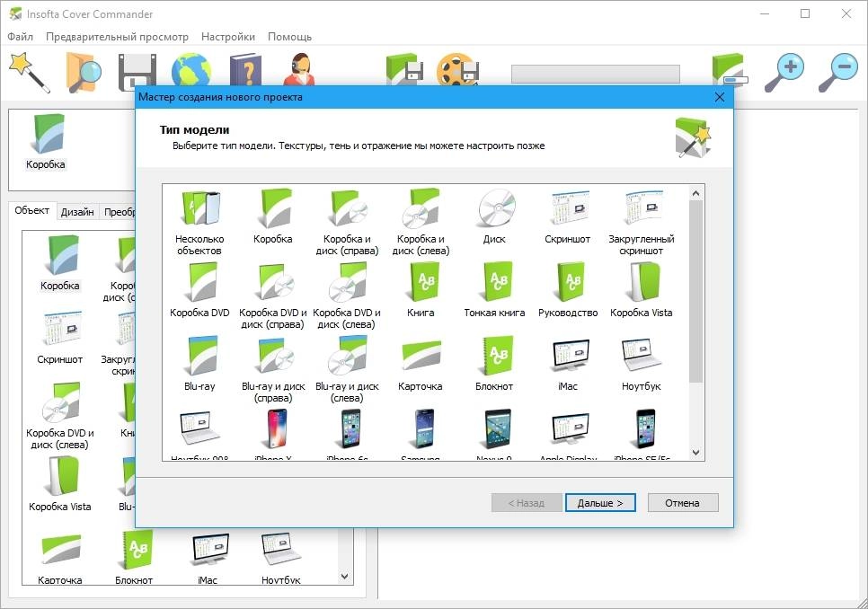
Task: Select 'Карточка' in left object panel
Action: 60,559
